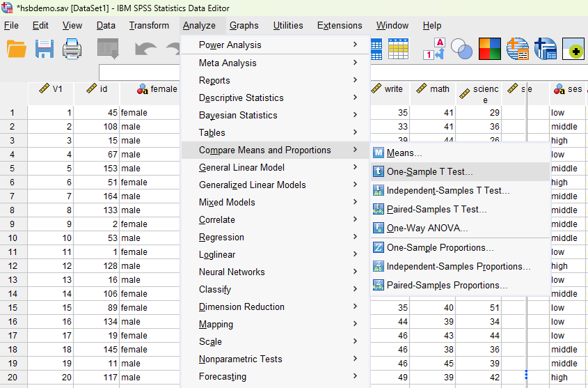Choose Forecasting in the Analyze menu

tap(275, 376)
